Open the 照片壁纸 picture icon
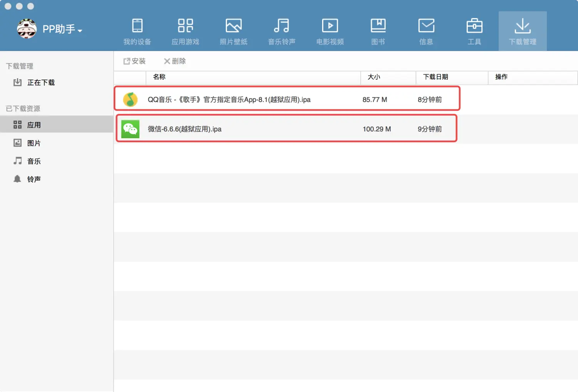The height and width of the screenshot is (392, 578). point(234,25)
